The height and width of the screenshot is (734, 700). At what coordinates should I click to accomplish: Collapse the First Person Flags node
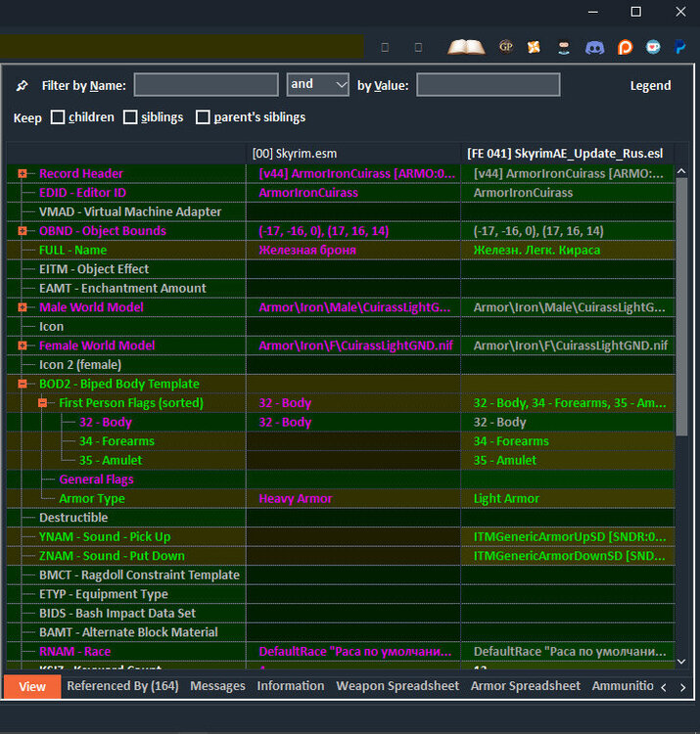(x=42, y=403)
